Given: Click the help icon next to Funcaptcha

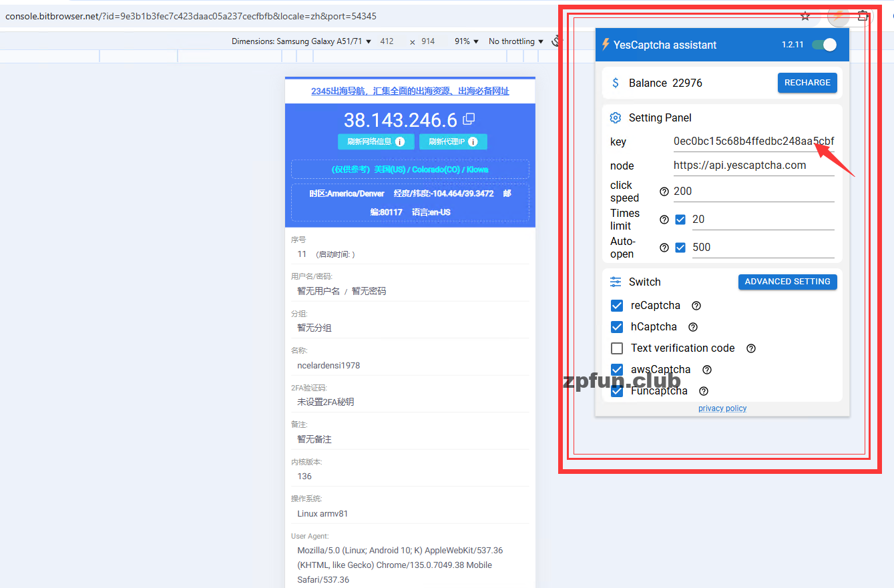Looking at the screenshot, I should pyautogui.click(x=703, y=391).
